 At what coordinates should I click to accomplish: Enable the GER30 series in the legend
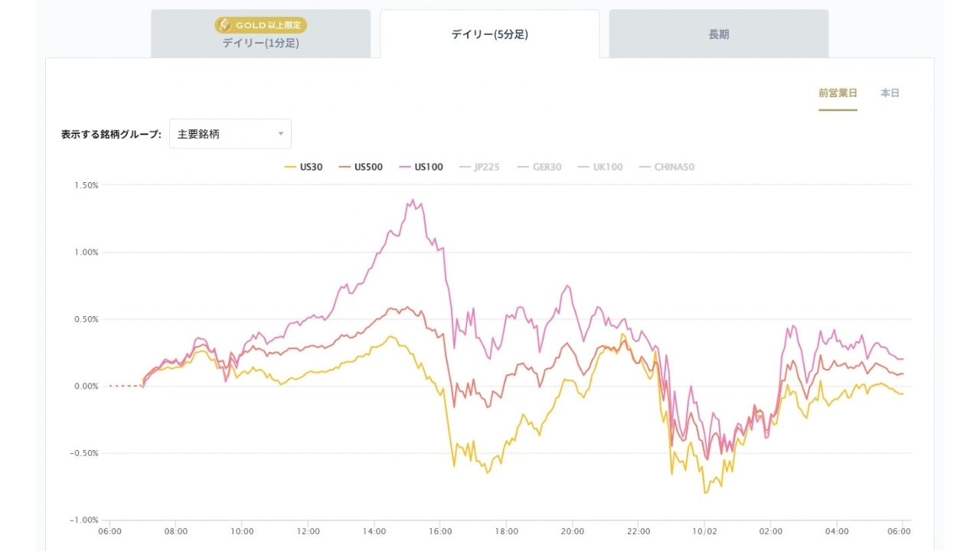pyautogui.click(x=539, y=167)
